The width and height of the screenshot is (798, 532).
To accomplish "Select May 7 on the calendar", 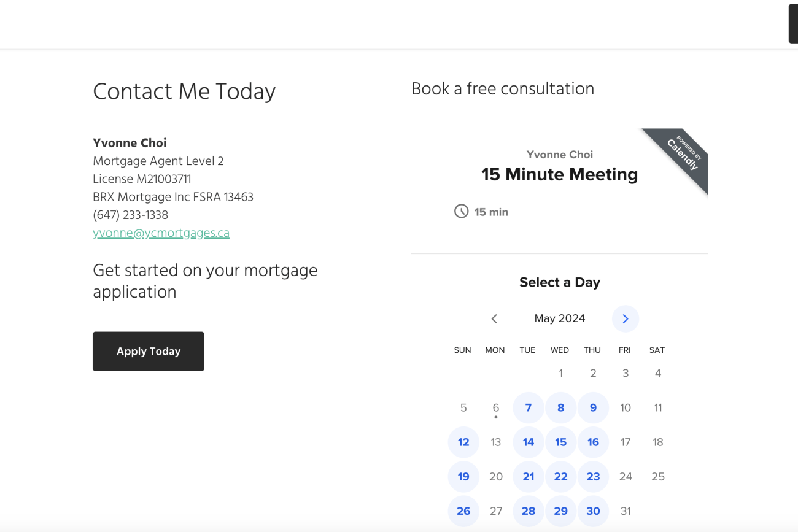I will point(528,407).
